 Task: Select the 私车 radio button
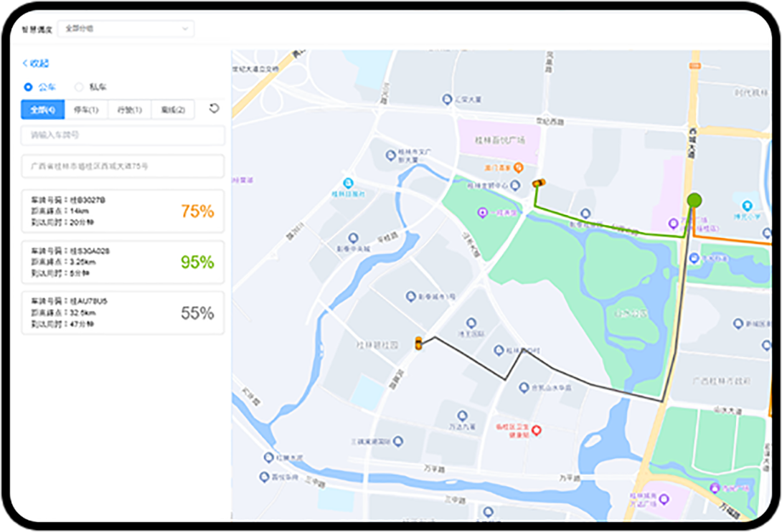coord(79,87)
